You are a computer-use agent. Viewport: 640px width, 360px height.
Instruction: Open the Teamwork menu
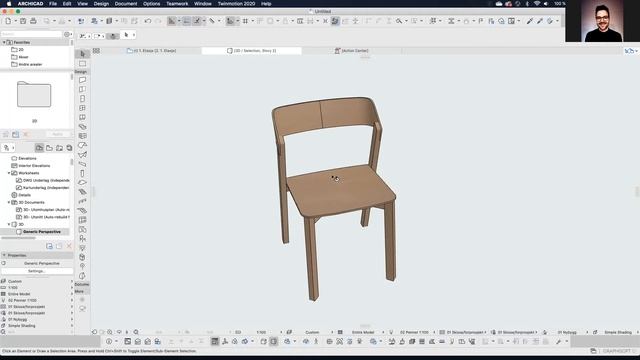pyautogui.click(x=177, y=4)
